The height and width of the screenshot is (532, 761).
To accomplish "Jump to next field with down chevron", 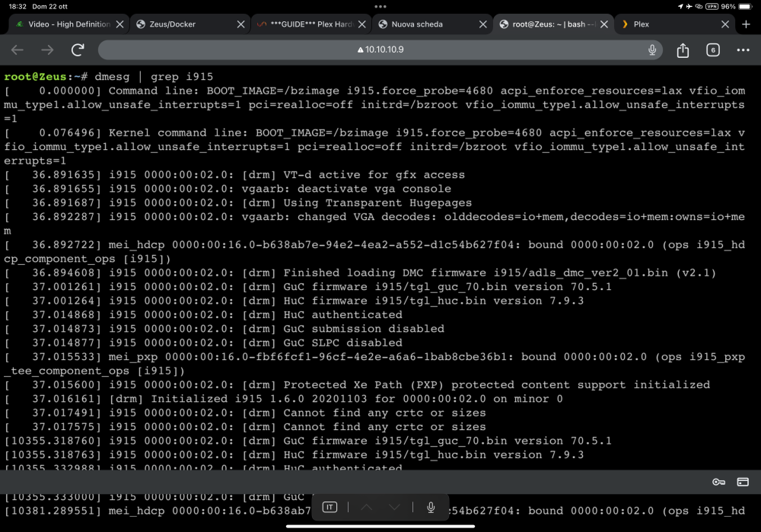I will 394,507.
